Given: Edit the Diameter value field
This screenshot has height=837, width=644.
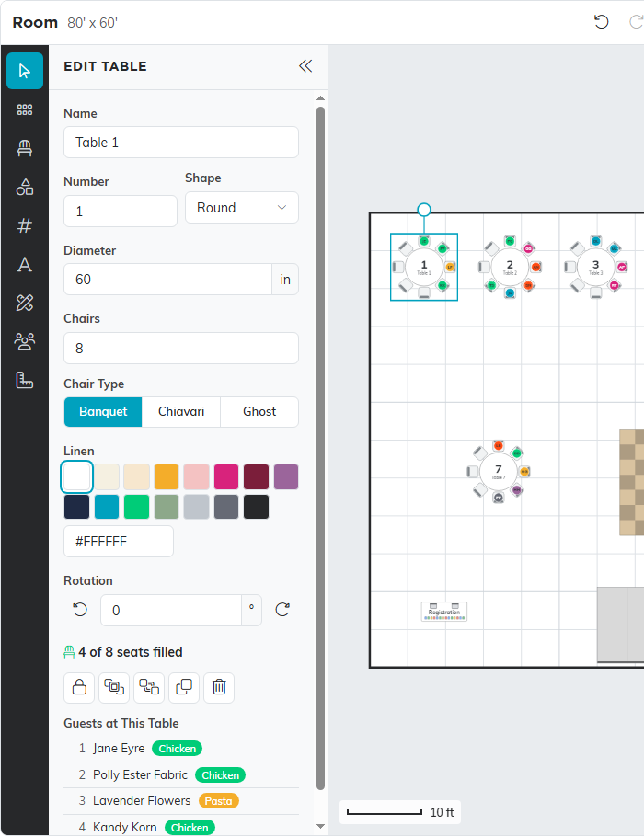Looking at the screenshot, I should point(167,280).
